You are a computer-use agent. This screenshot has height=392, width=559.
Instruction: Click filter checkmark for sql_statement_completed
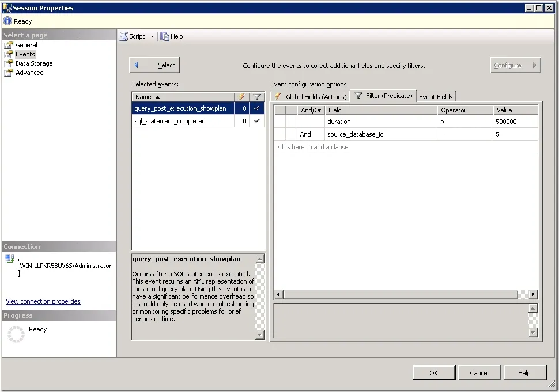point(256,121)
